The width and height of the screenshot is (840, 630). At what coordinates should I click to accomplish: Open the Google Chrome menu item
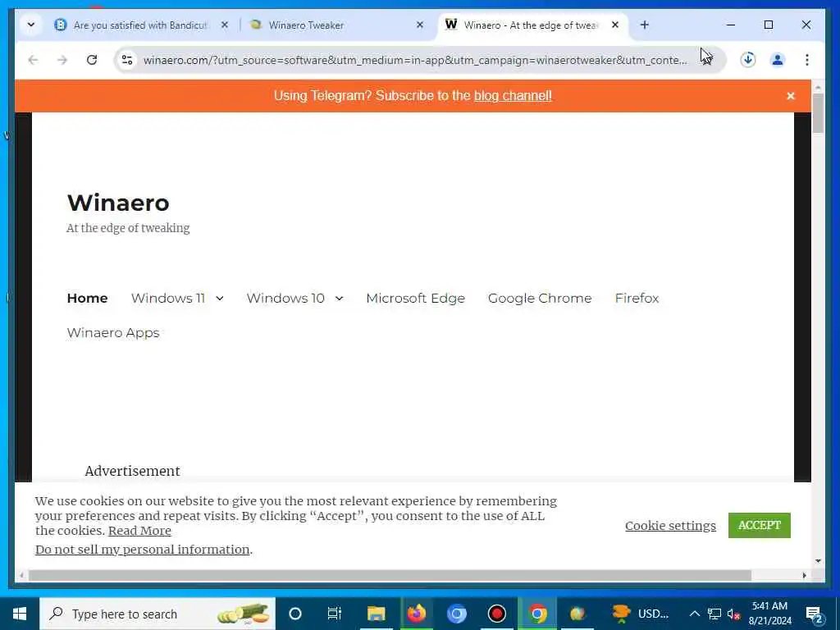[540, 298]
